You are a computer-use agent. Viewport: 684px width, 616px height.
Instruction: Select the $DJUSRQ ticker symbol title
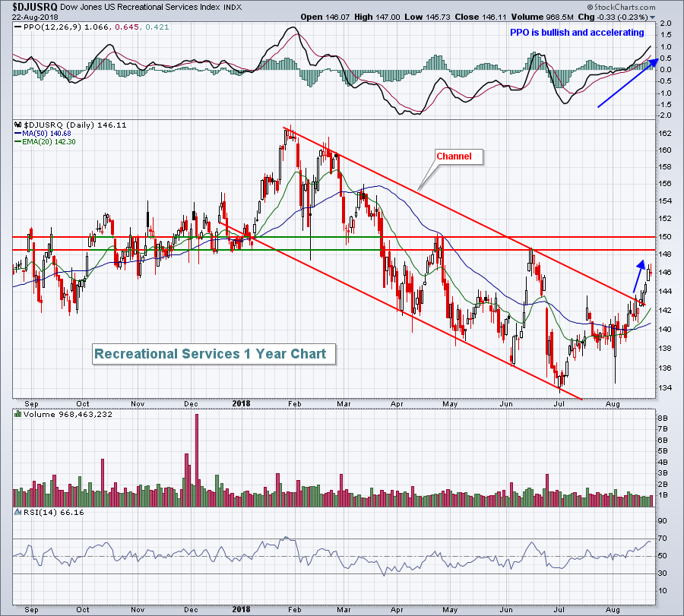[34, 7]
